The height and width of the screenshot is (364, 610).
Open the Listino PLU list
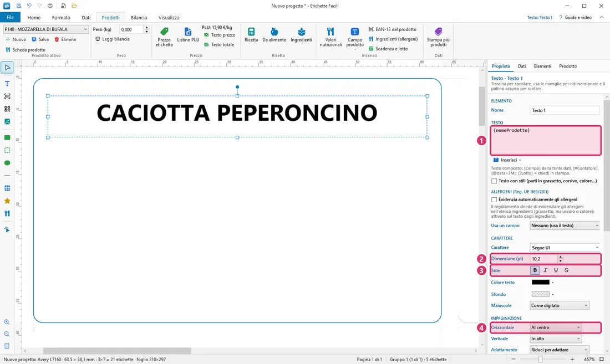pyautogui.click(x=188, y=34)
